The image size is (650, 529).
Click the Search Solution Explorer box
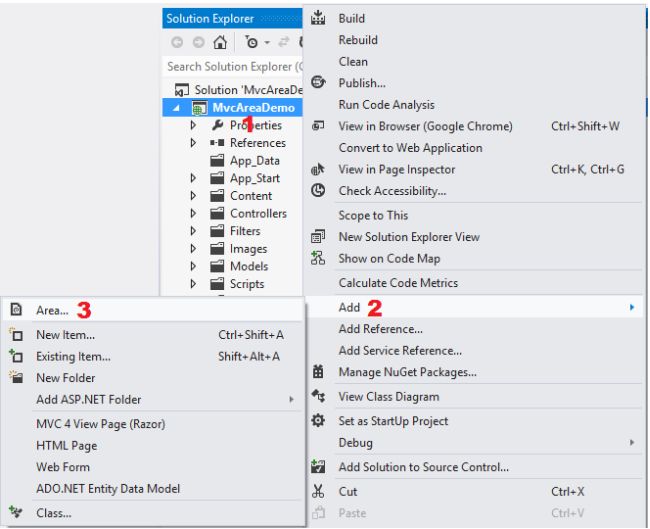[230, 66]
